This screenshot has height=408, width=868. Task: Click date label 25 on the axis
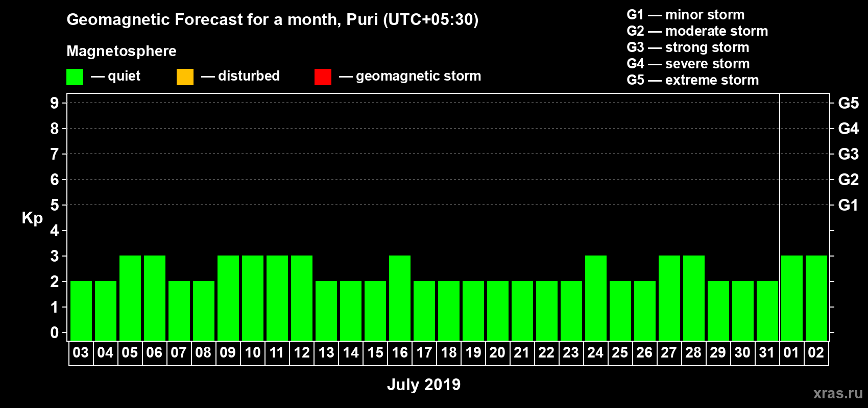[x=620, y=352]
